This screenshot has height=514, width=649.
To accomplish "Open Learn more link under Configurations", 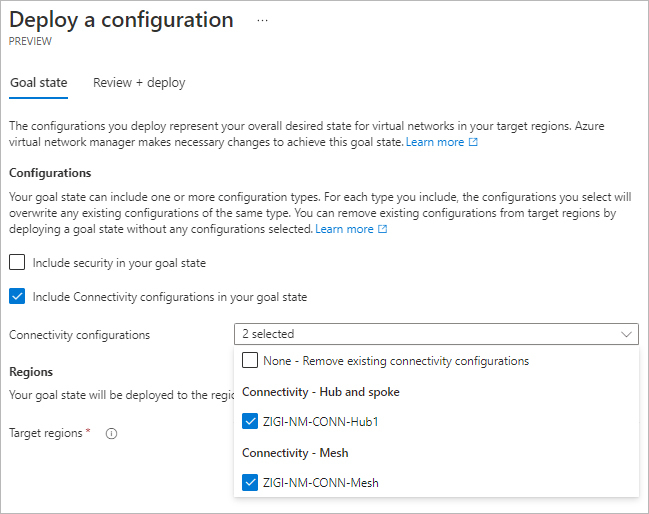I will coord(344,230).
